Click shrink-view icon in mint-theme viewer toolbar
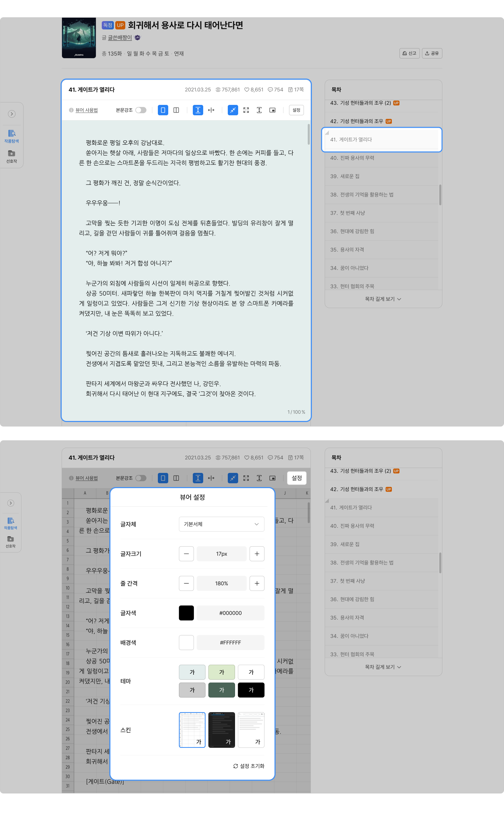The image size is (504, 835). (x=233, y=110)
